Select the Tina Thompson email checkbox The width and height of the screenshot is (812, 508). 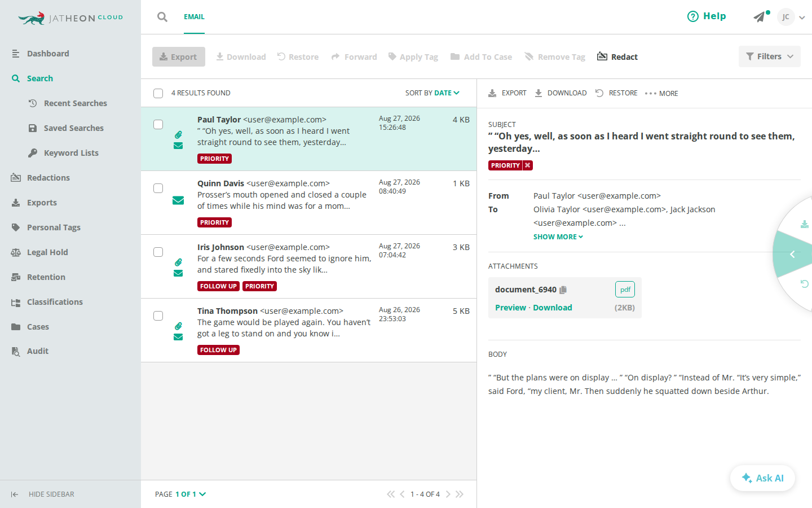coord(158,316)
